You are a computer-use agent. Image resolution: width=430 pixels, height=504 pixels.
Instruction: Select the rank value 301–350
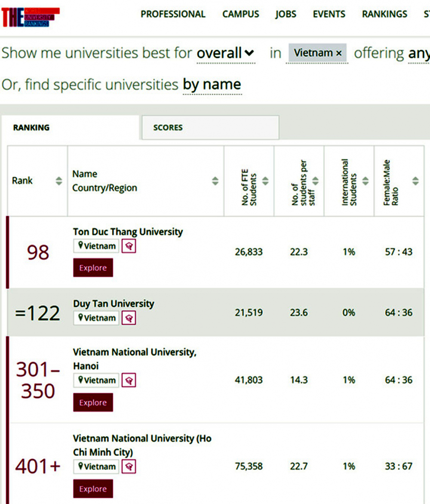(38, 380)
